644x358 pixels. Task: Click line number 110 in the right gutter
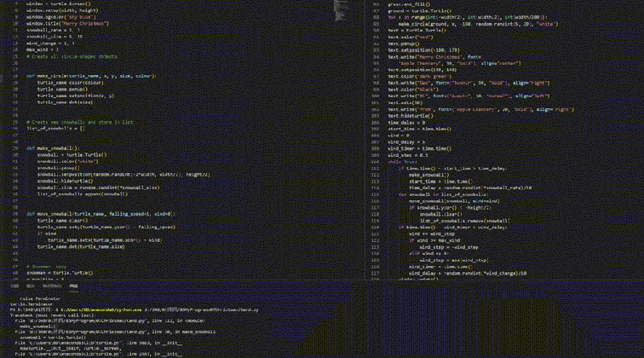coord(375,163)
